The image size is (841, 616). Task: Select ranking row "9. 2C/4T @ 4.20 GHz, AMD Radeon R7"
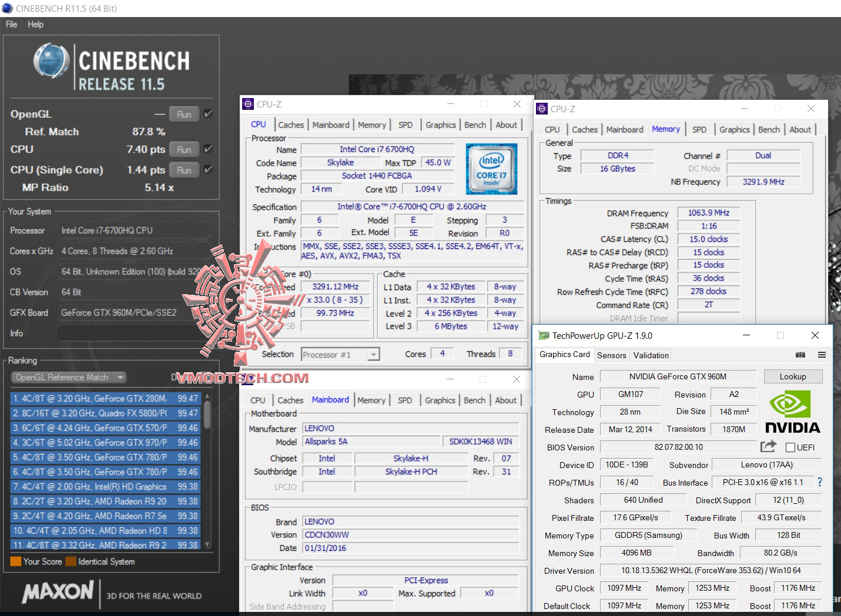[106, 516]
